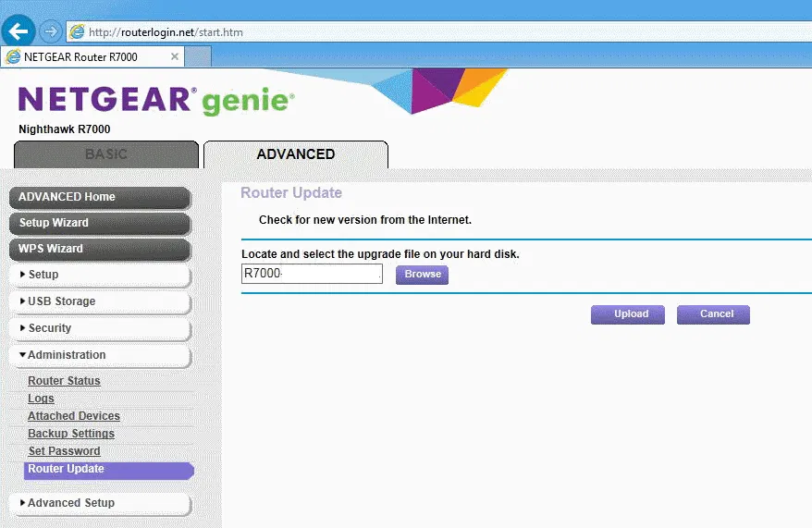Viewport: 812px width, 528px height.
Task: Open the Attached Devices link
Action: click(x=74, y=416)
